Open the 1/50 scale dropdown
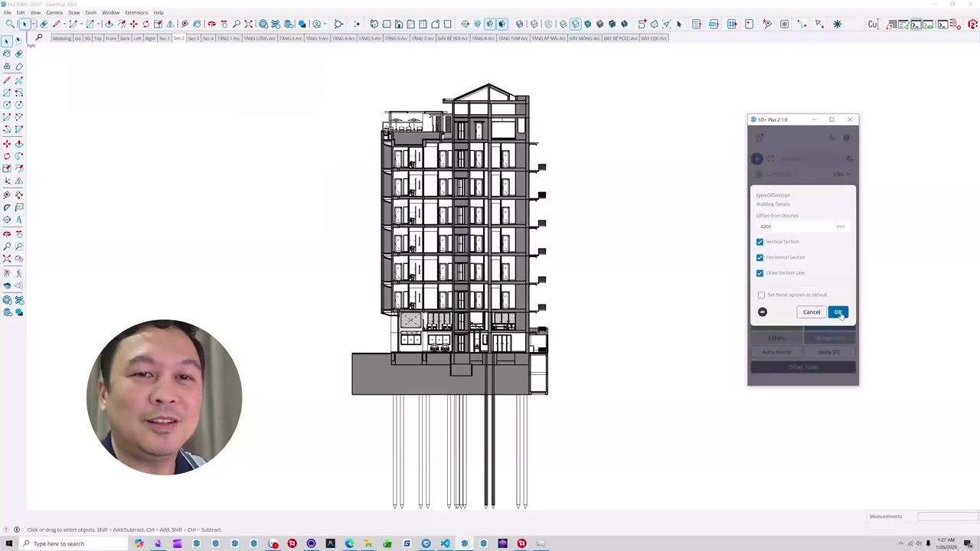 [x=841, y=174]
